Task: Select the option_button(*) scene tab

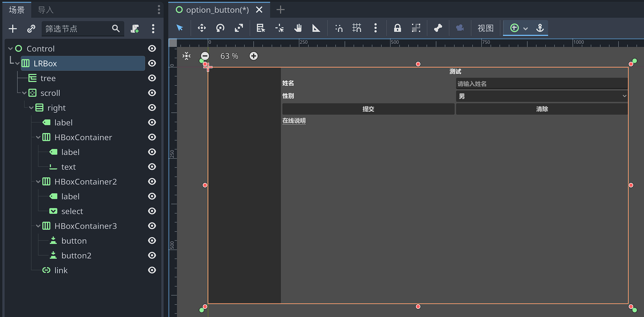Action: pyautogui.click(x=217, y=10)
